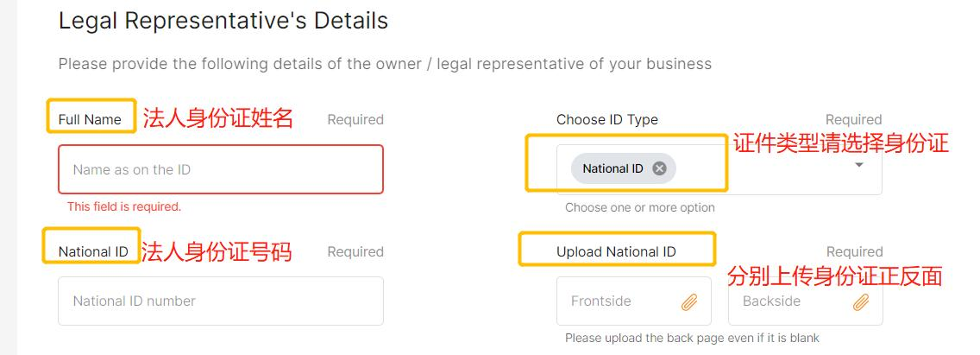This screenshot has width=980, height=355.
Task: Click the Frontside upload placeholder text
Action: tap(601, 301)
